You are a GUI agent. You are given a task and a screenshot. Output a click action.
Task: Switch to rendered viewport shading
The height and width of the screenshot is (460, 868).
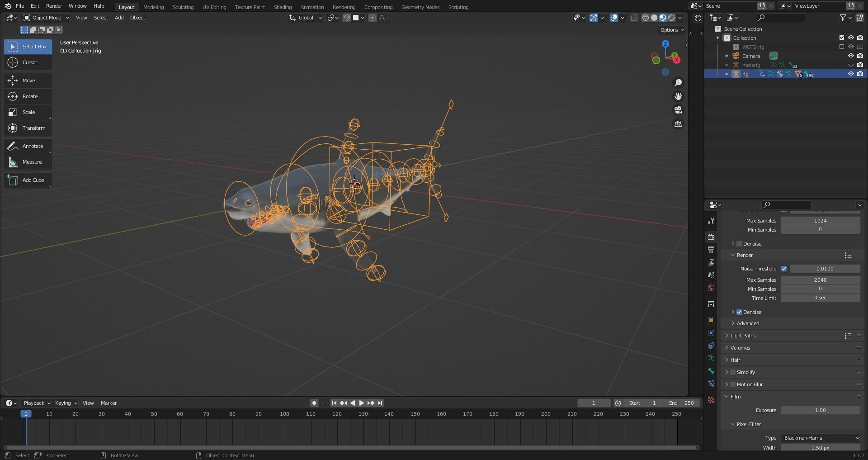[671, 18]
